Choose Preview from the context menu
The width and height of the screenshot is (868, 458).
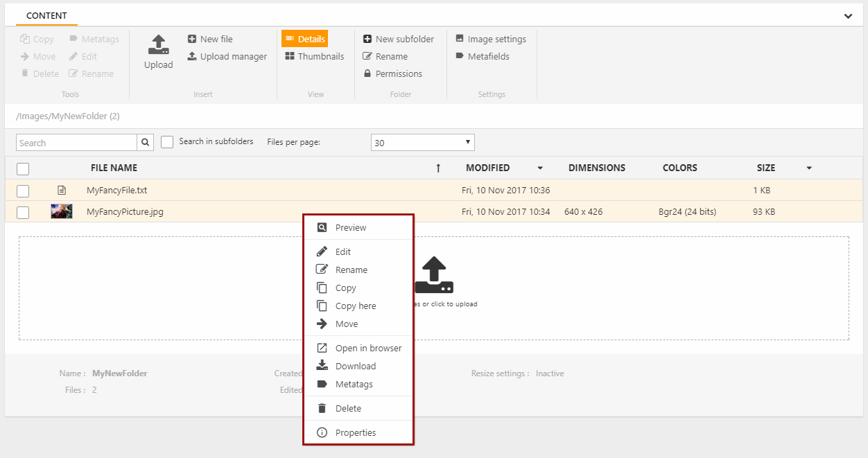click(350, 227)
